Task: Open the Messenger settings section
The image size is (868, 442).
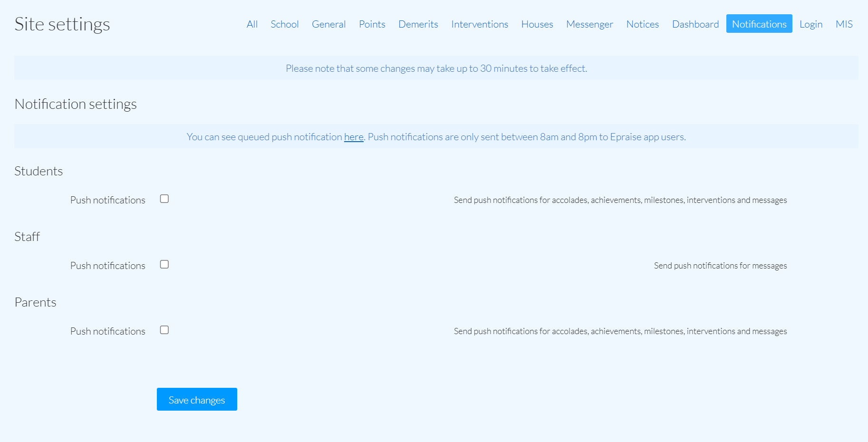Action: (x=589, y=24)
